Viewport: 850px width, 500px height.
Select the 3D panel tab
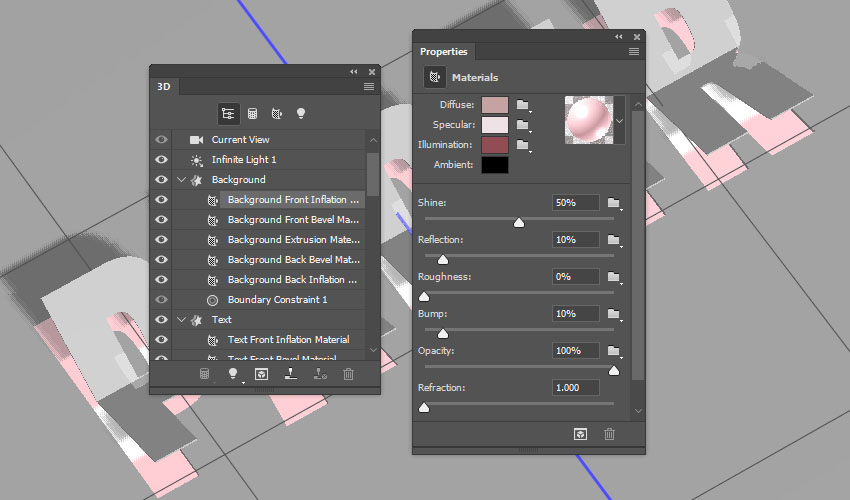pos(164,87)
